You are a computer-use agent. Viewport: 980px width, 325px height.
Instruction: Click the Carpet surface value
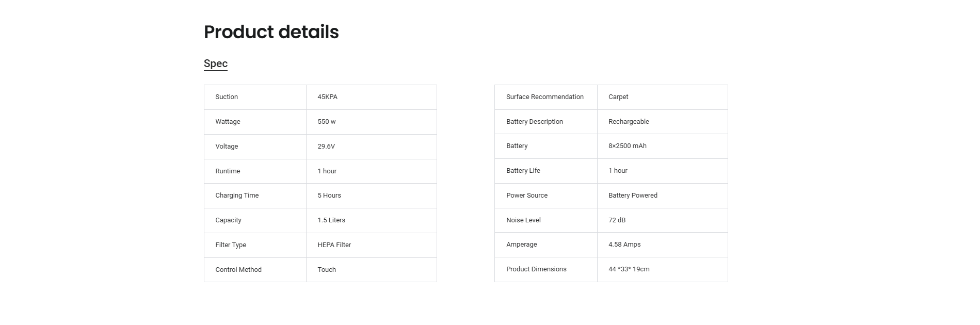click(x=618, y=97)
